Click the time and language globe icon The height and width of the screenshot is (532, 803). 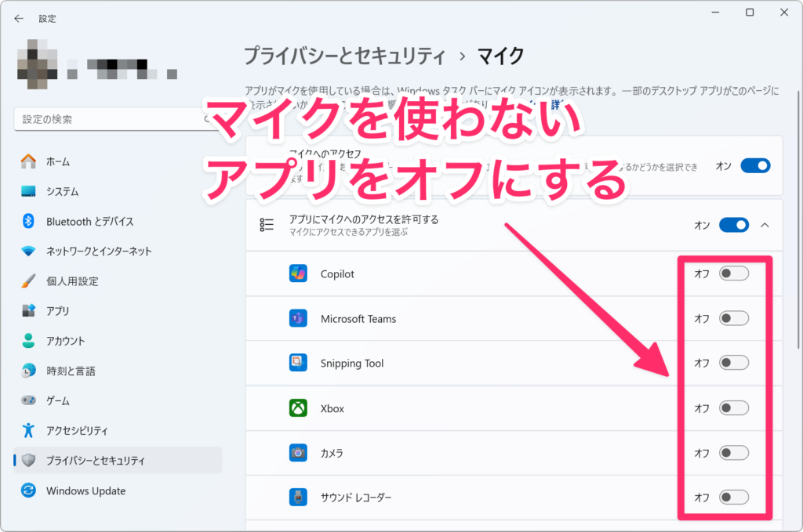[29, 371]
